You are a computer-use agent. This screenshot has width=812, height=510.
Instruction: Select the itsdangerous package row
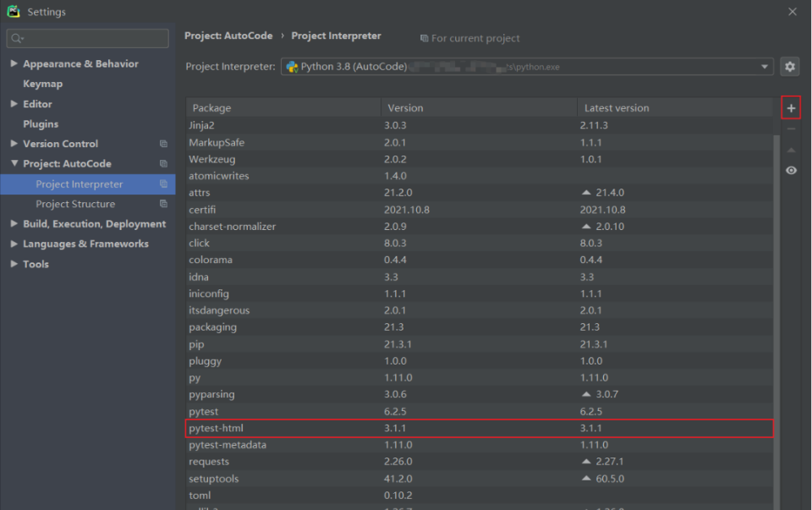click(480, 310)
